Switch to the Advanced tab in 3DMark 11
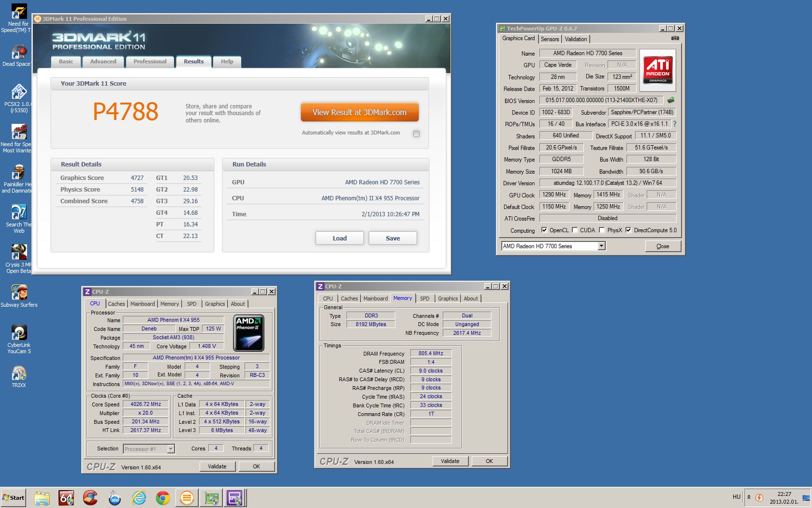 coord(103,61)
